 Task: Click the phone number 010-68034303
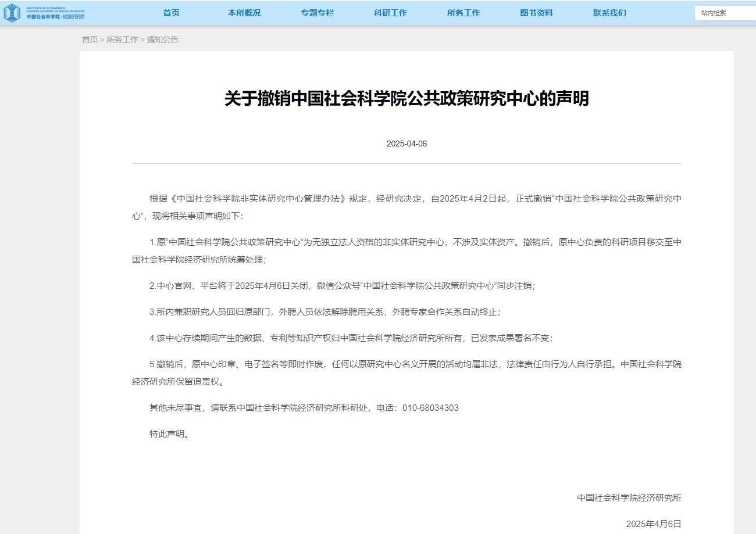coord(430,408)
